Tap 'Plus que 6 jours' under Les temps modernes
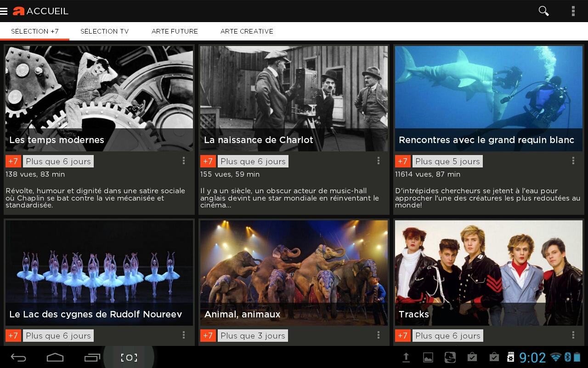 click(x=58, y=161)
